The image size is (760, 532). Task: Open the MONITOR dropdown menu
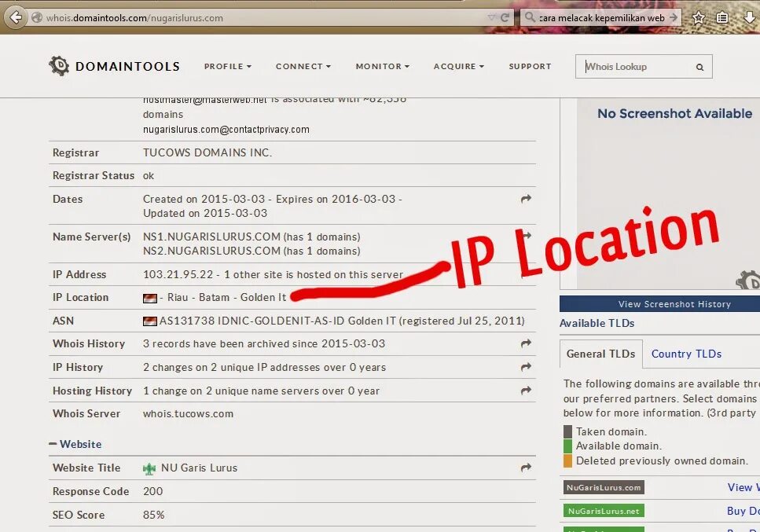(383, 66)
